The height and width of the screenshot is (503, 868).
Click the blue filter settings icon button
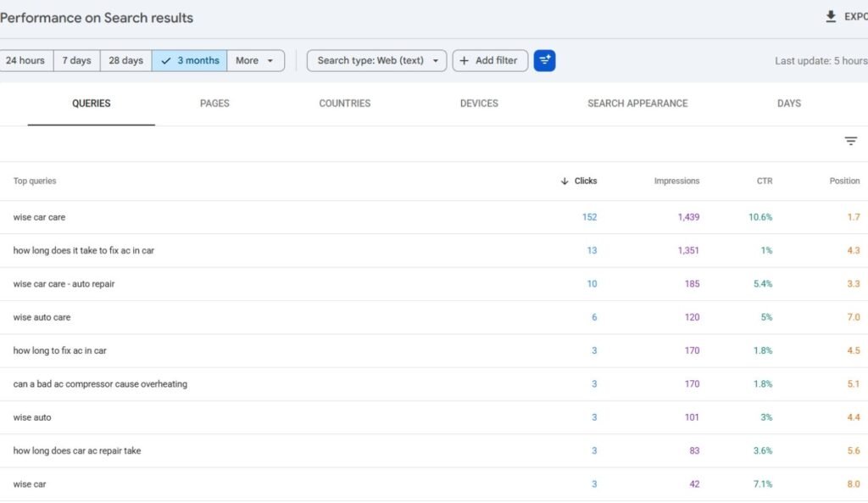[x=545, y=60]
